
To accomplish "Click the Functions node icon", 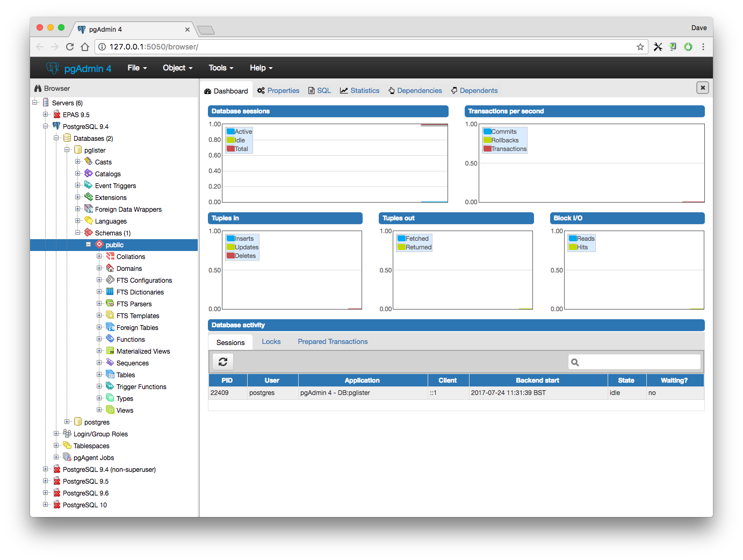I will click(x=110, y=339).
